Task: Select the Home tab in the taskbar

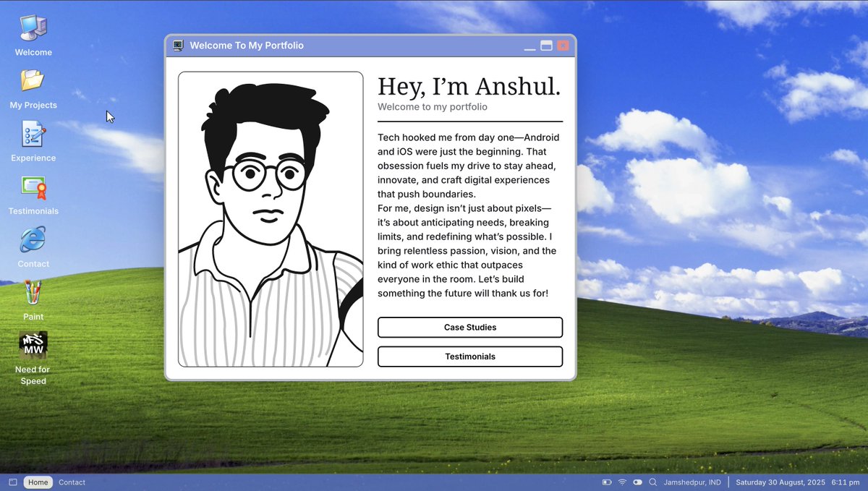Action: click(x=38, y=482)
